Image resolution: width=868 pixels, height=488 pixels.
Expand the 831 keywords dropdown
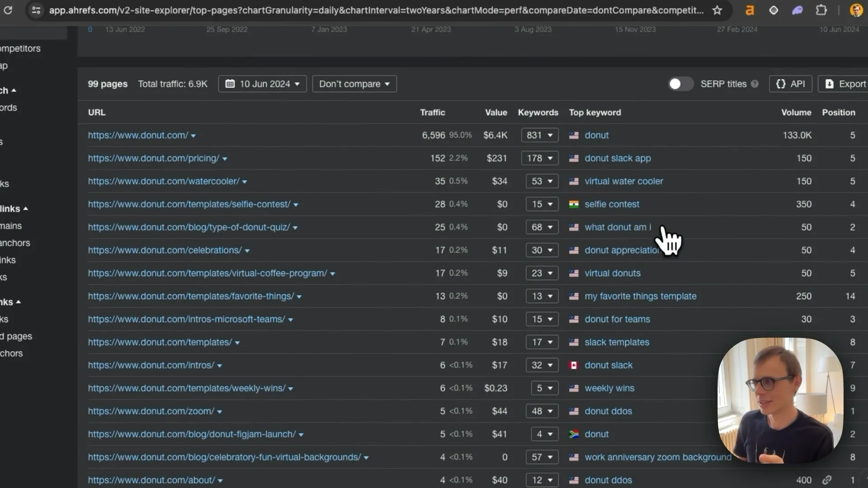tap(539, 135)
